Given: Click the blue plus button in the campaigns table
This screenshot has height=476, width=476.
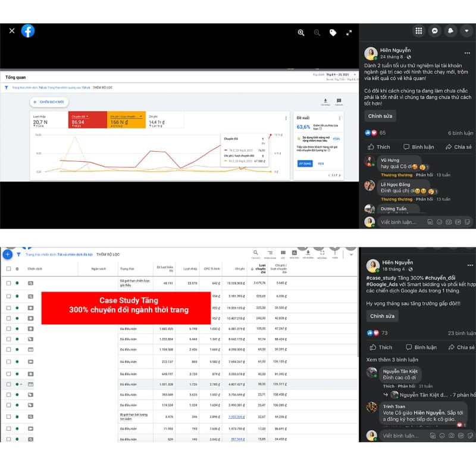Looking at the screenshot, I should pyautogui.click(x=8, y=255).
